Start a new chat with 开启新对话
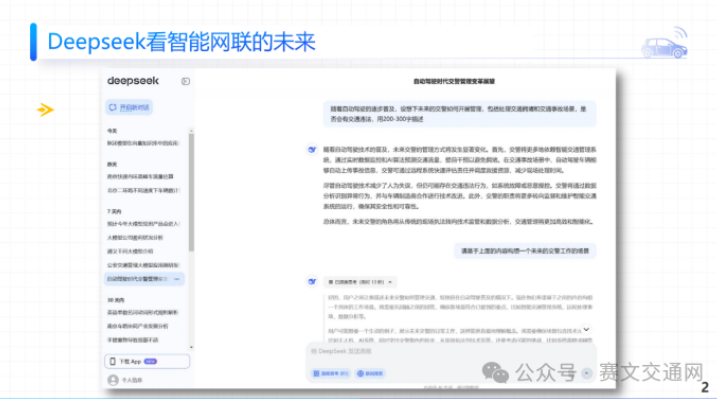The image size is (717, 399). [129, 107]
